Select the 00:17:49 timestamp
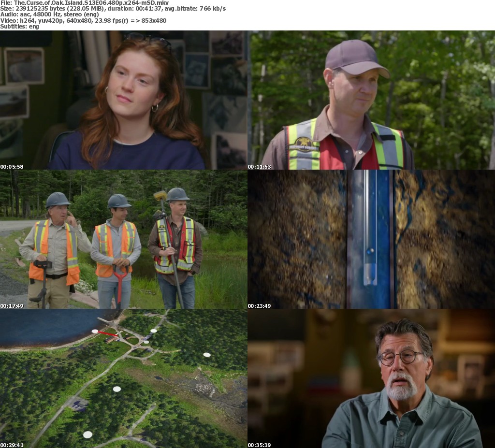 click(12, 306)
